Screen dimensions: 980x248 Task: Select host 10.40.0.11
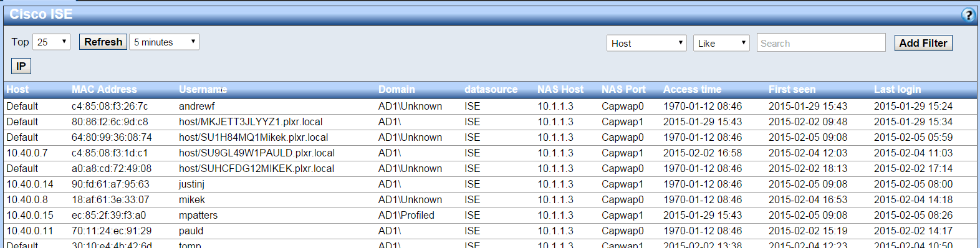(30, 231)
